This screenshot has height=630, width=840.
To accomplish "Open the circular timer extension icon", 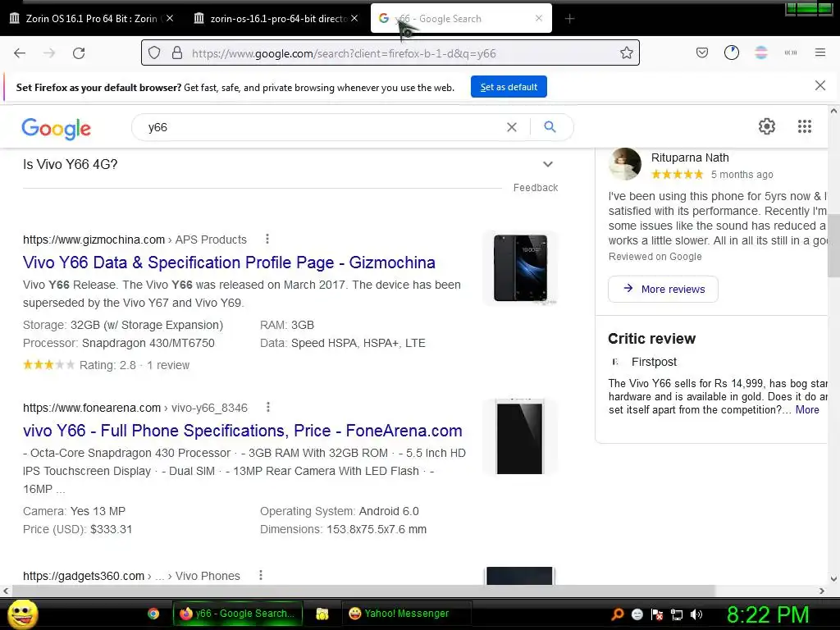I will point(731,52).
